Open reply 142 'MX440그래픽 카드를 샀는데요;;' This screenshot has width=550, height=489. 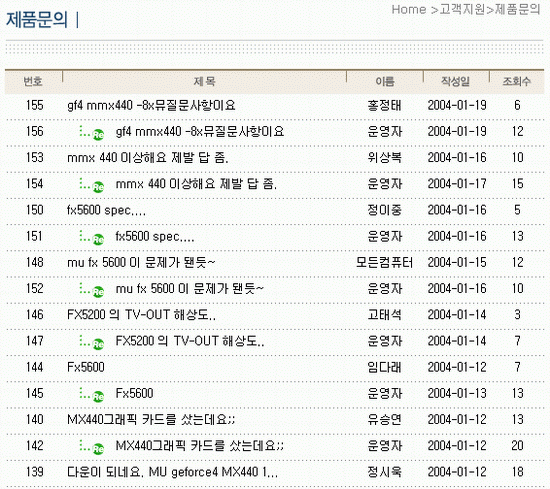[200, 446]
